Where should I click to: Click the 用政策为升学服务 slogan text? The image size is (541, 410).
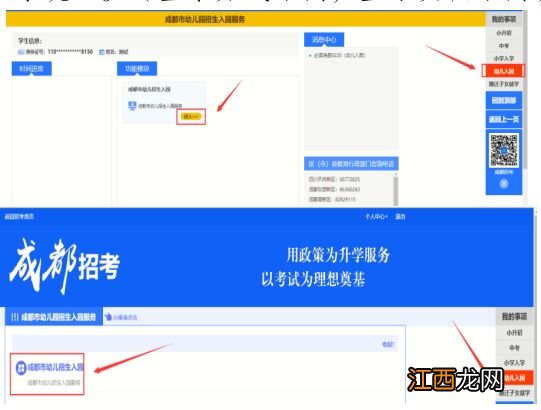click(338, 255)
